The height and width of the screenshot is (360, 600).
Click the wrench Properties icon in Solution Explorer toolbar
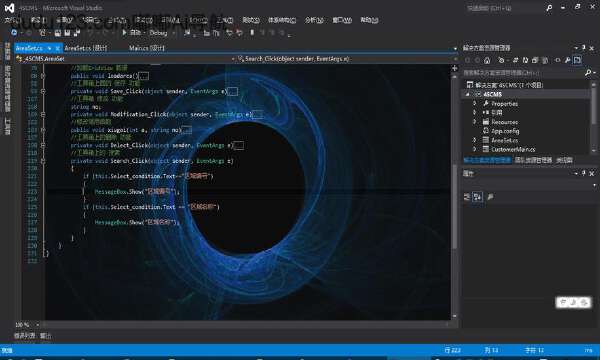tap(567, 60)
